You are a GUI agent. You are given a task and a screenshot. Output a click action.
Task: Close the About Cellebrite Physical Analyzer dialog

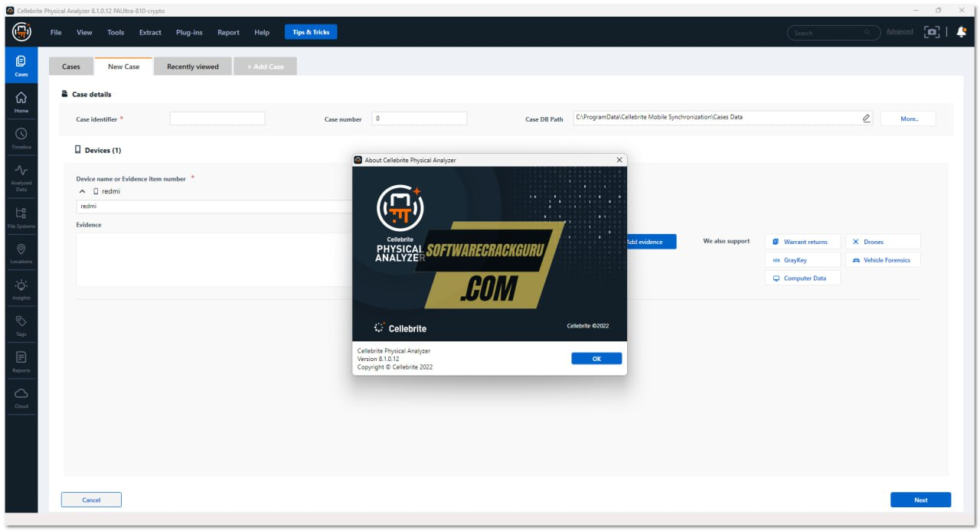[619, 160]
